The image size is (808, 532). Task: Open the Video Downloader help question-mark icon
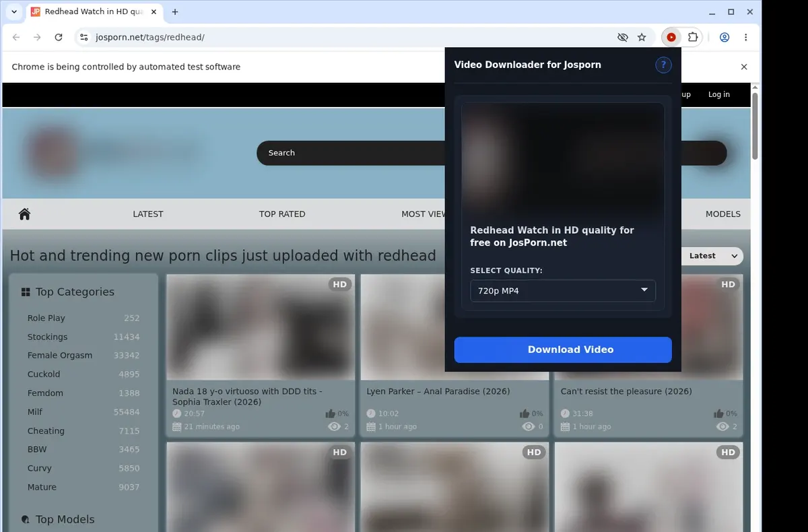pos(663,65)
